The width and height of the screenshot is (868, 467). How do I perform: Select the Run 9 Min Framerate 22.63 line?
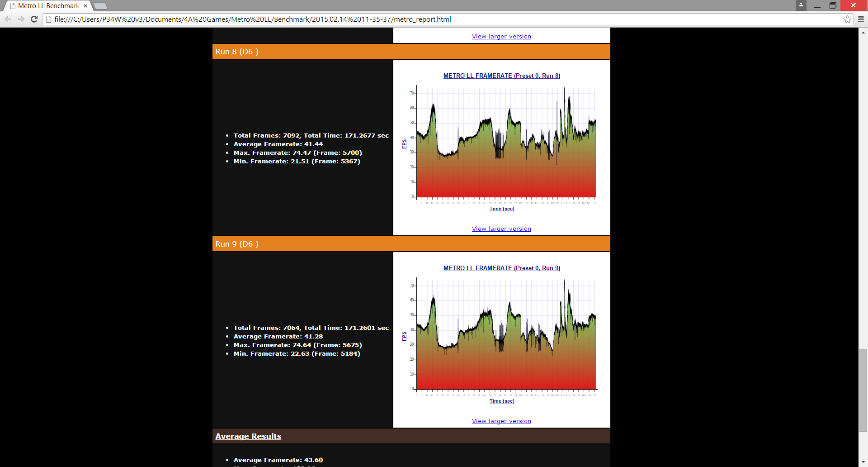pos(297,353)
